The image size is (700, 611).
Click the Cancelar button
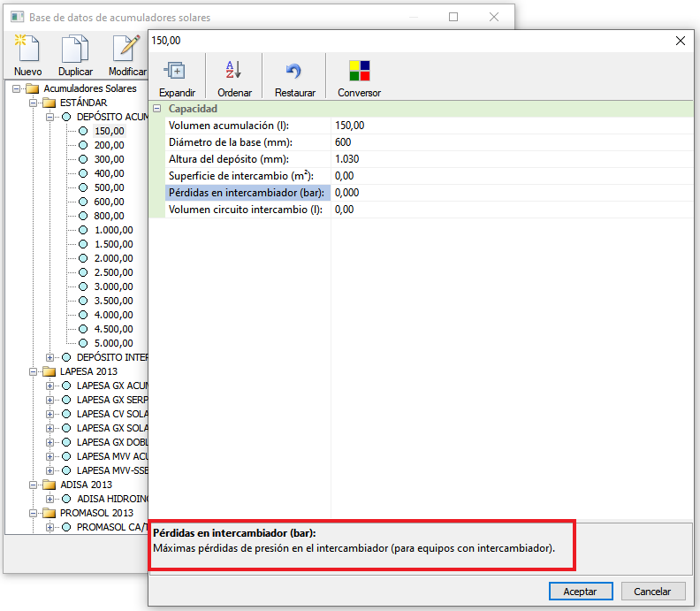(x=652, y=592)
